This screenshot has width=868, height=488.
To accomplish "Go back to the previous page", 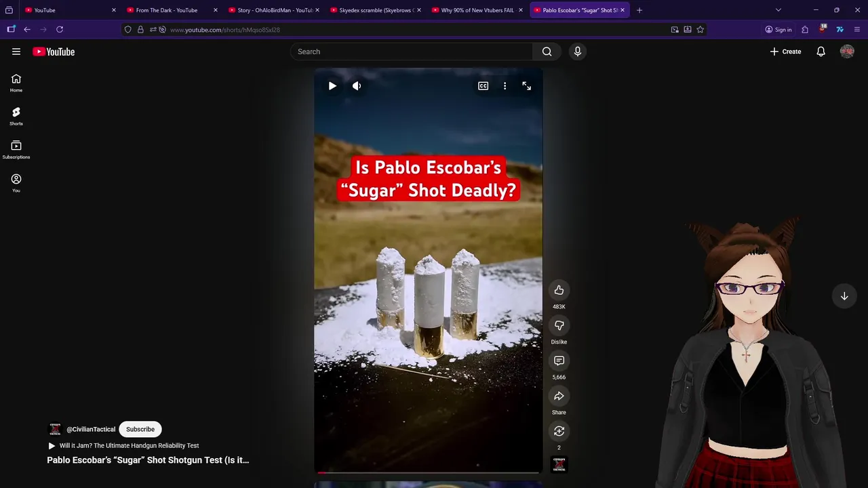I will [x=27, y=29].
